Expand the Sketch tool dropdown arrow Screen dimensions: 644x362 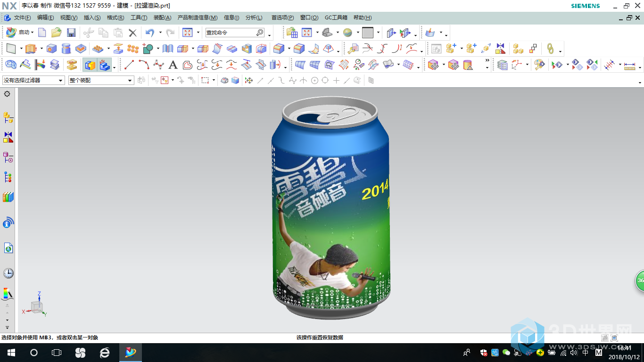tap(21, 49)
